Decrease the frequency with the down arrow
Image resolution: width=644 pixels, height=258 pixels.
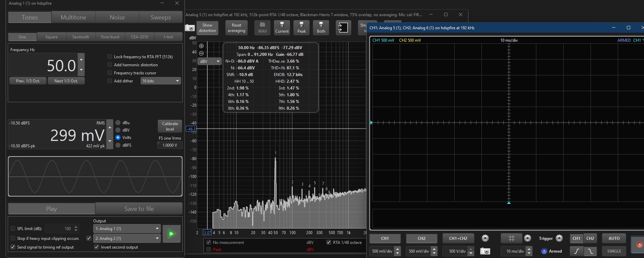81,70
